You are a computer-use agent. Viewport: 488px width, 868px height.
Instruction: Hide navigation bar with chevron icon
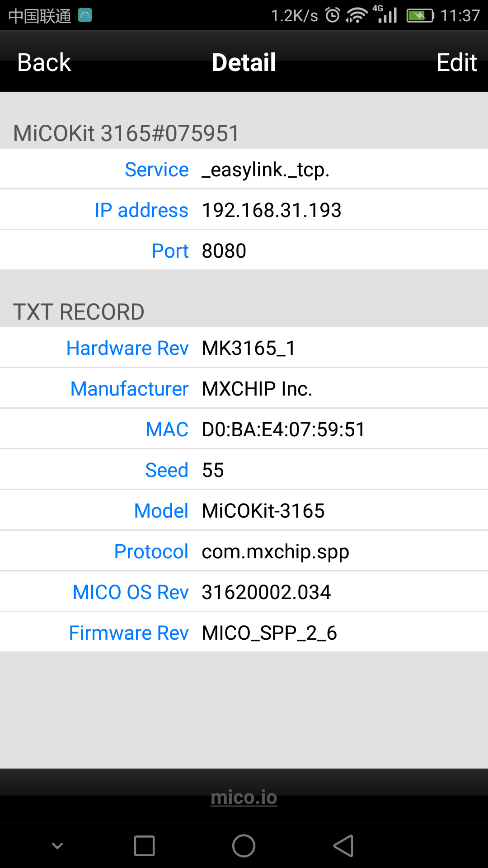[57, 845]
